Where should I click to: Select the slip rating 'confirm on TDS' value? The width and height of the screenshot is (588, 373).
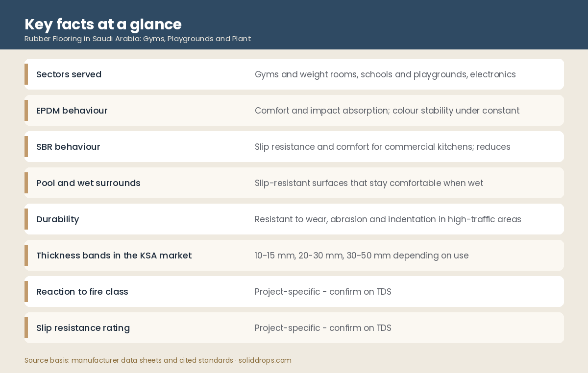pos(323,328)
